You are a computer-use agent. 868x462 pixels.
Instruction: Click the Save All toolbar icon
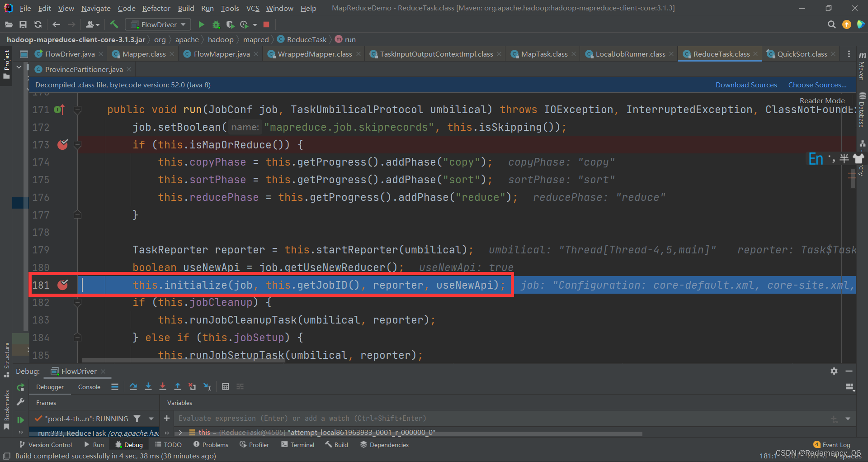point(23,24)
